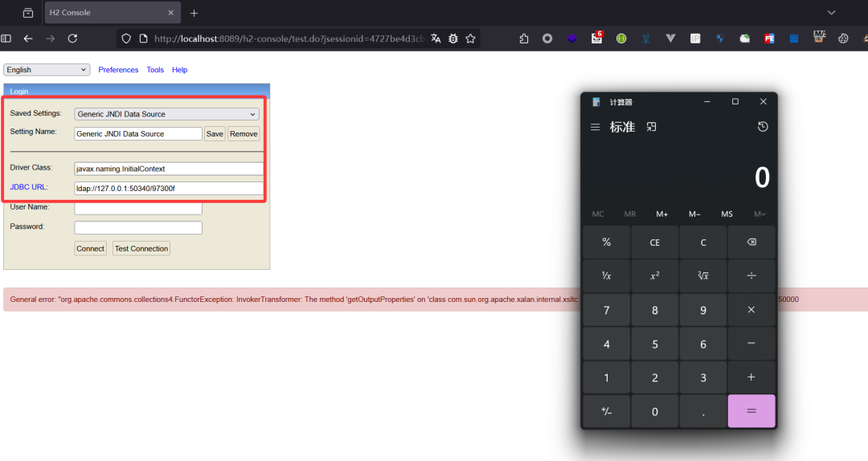Click the equals key on calculator

point(751,411)
